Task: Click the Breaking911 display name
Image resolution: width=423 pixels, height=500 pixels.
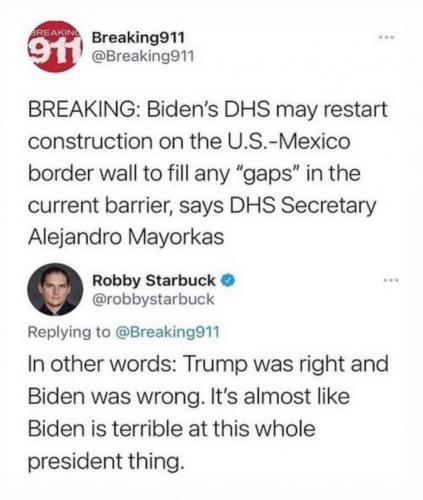Action: tap(138, 37)
